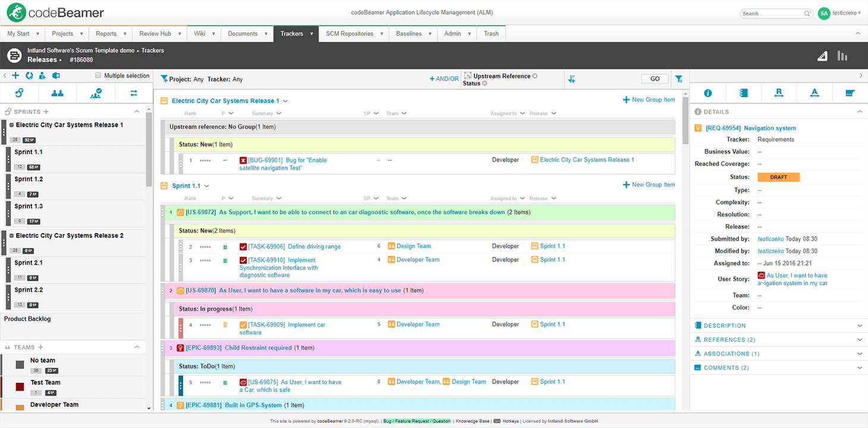Click the AND/OR link
Screen dimensions: 868x428
444,79
